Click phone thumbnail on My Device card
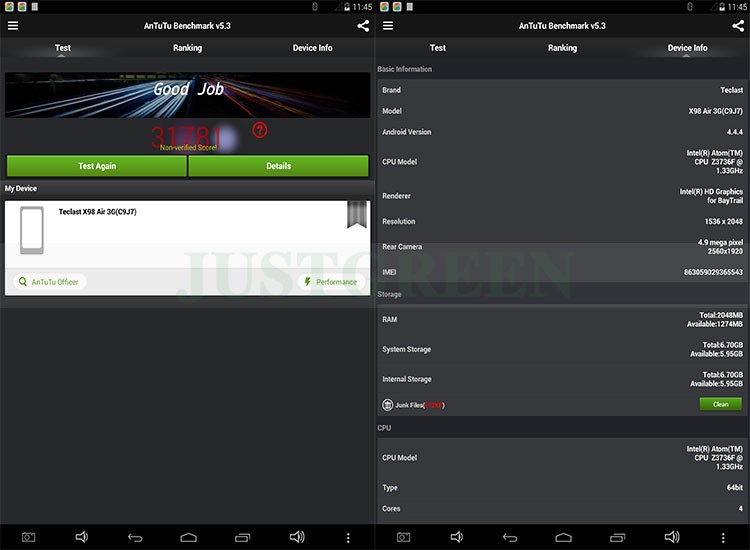 point(32,230)
